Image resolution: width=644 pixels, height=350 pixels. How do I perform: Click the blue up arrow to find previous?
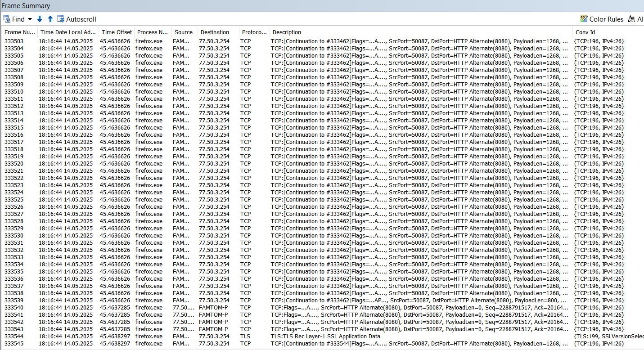(50, 19)
